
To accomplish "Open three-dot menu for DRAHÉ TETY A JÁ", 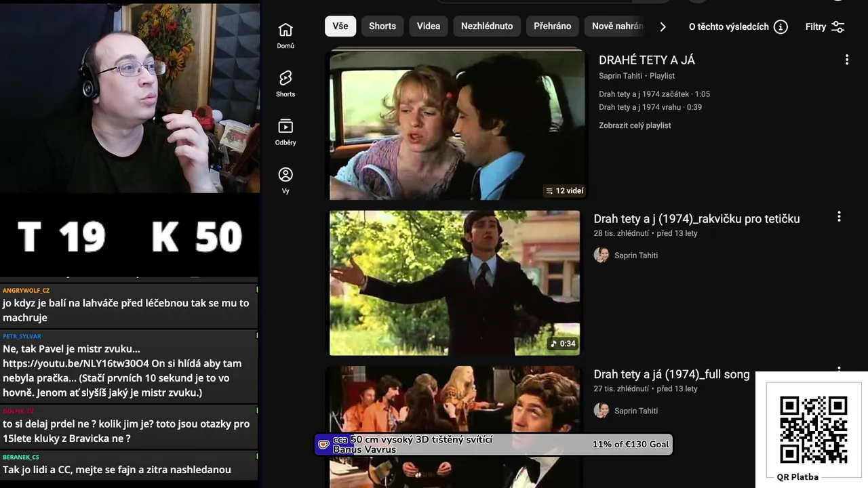I will 846,60.
